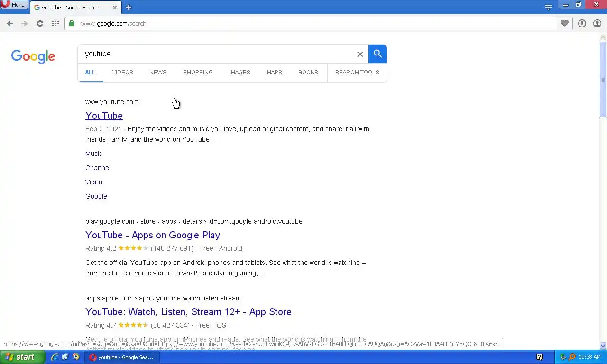Click the 10:38 AM clock
Image resolution: width=607 pixels, height=364 pixels.
(x=590, y=357)
